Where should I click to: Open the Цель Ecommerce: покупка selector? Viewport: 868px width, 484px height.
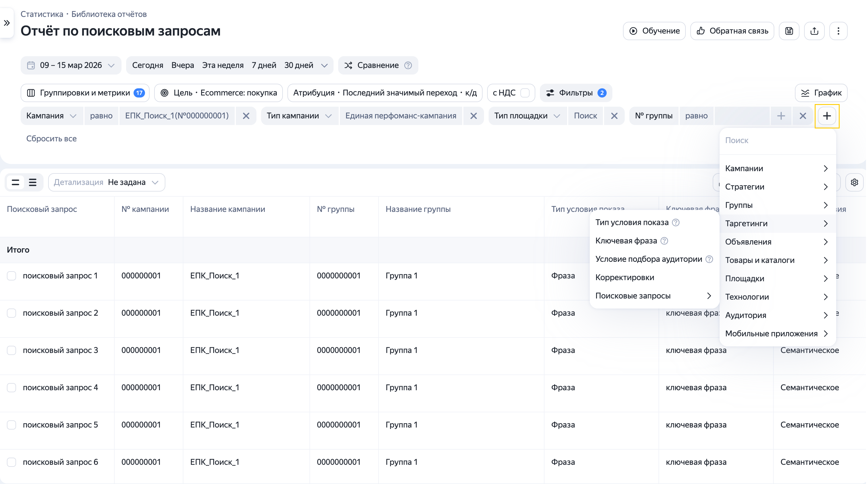click(218, 93)
